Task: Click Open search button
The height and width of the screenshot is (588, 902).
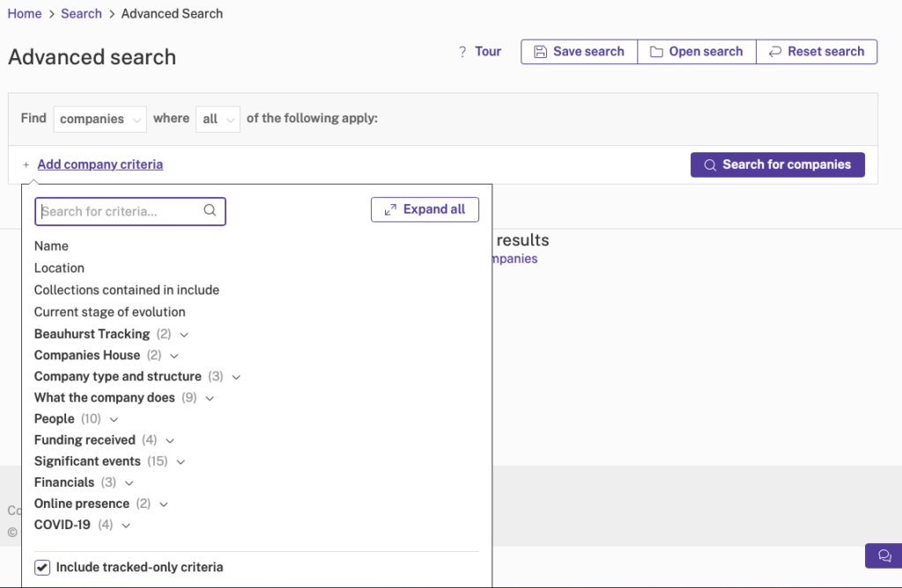Action: (x=697, y=52)
